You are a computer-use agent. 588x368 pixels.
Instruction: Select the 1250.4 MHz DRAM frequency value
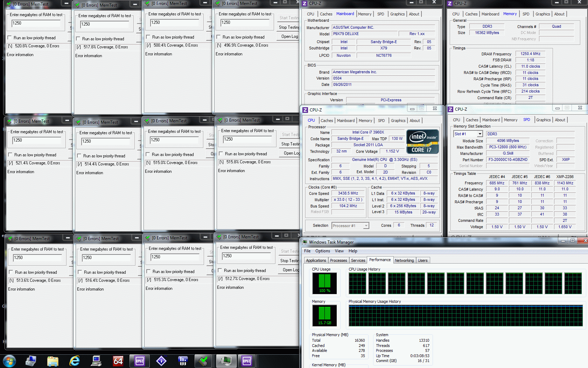[x=530, y=54]
